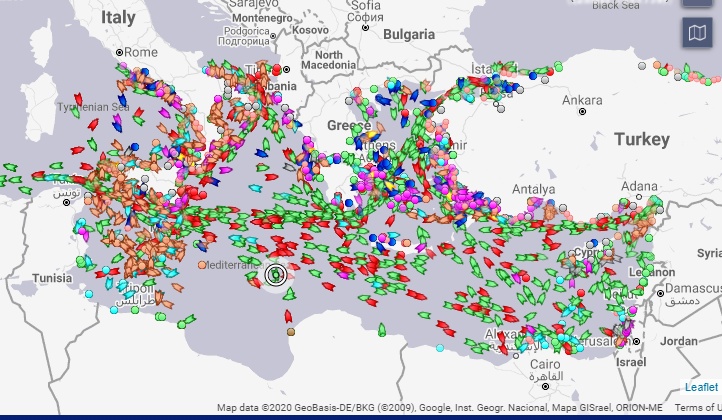Select the brown circular marker on the Libyan coast

pos(290,331)
